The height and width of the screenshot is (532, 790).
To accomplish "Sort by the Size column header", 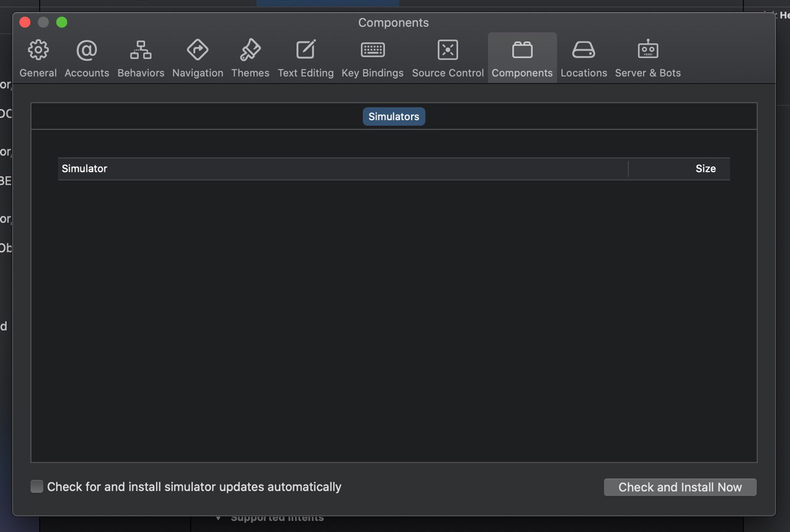I will pyautogui.click(x=680, y=168).
